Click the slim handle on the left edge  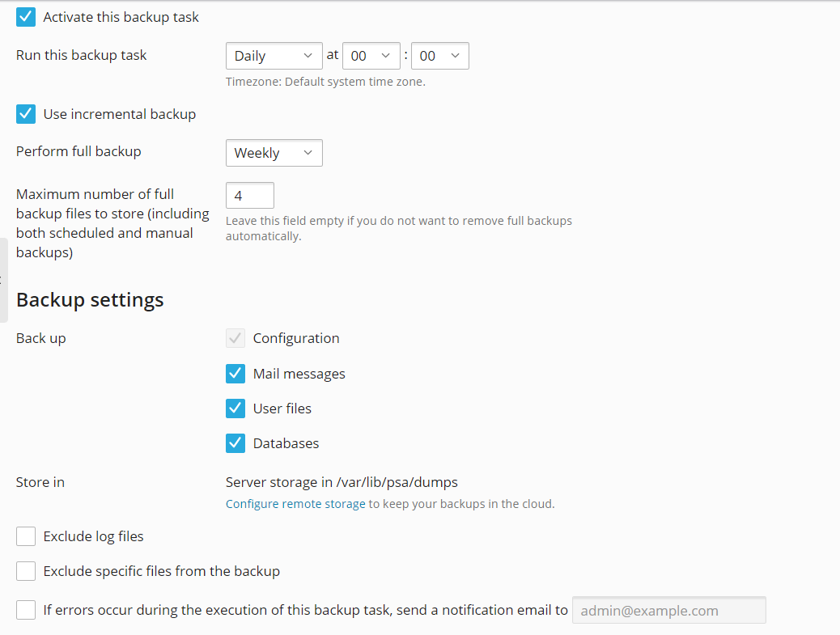click(5, 279)
